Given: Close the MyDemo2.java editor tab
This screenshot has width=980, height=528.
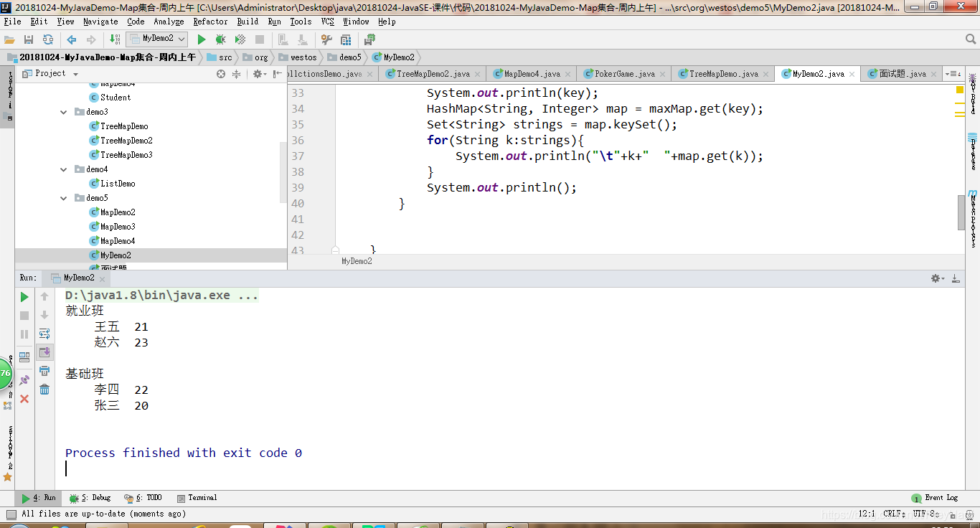Looking at the screenshot, I should (852, 74).
